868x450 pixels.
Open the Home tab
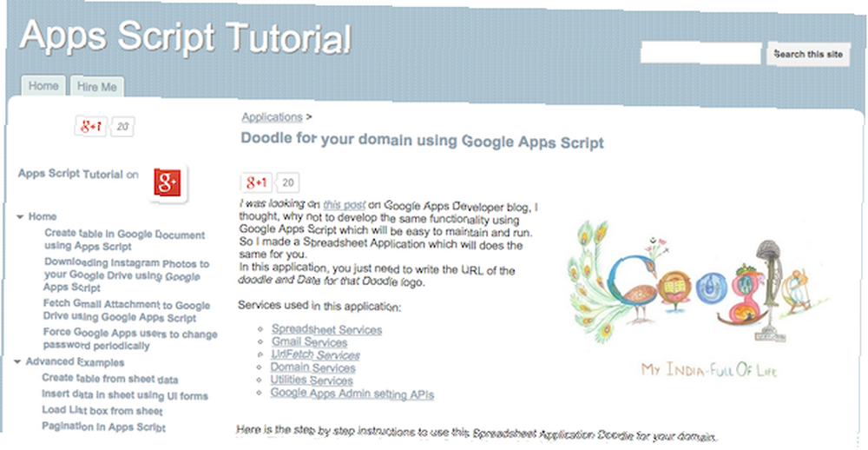43,86
